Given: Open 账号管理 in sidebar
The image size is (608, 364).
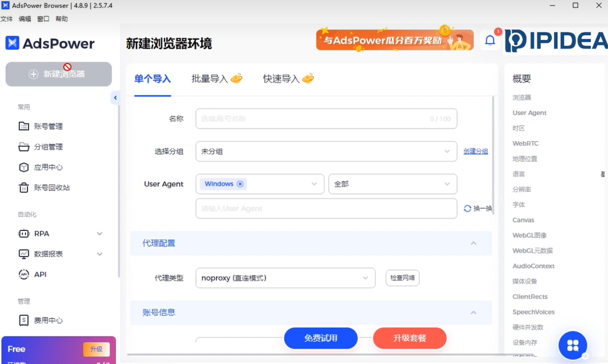Looking at the screenshot, I should click(41, 126).
